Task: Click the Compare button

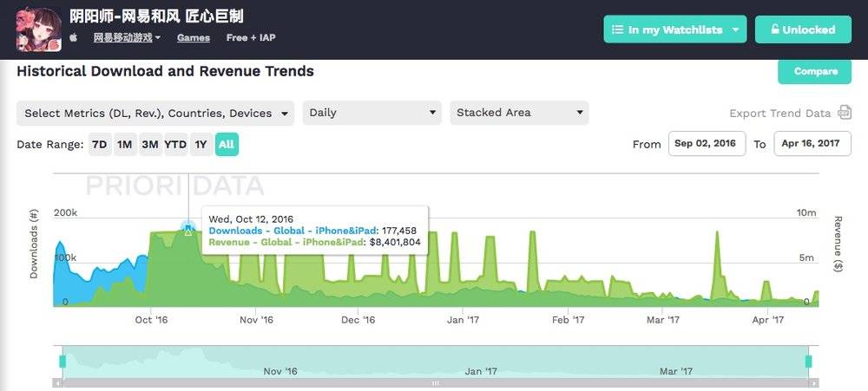Action: pos(814,72)
